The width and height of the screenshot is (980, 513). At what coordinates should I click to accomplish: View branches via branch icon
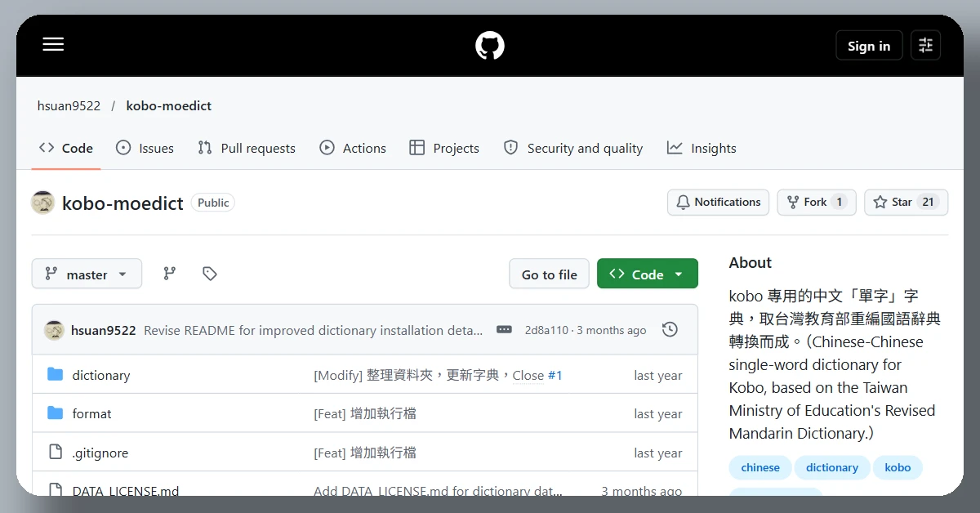(169, 274)
